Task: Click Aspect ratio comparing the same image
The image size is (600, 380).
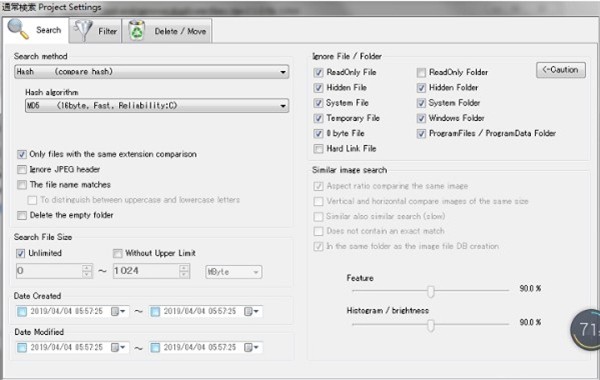Action: (x=318, y=186)
